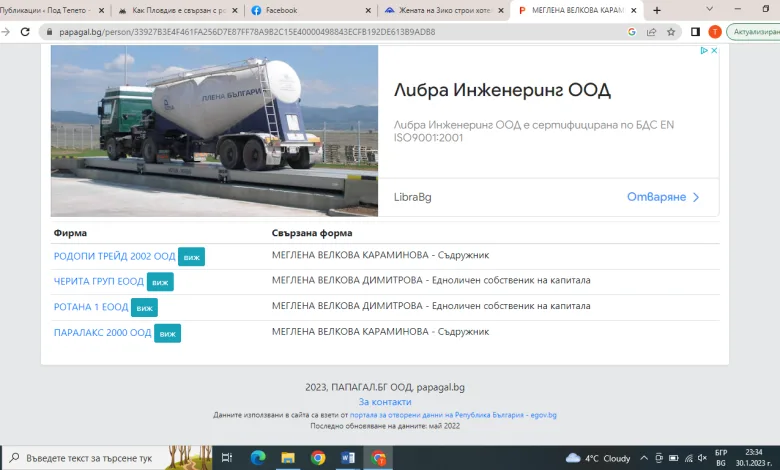This screenshot has width=780, height=470.
Task: Open Task View on the taskbar
Action: 227,458
